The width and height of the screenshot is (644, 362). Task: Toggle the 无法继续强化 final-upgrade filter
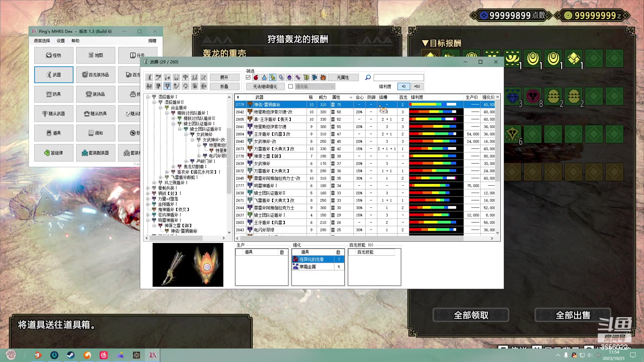[265, 86]
